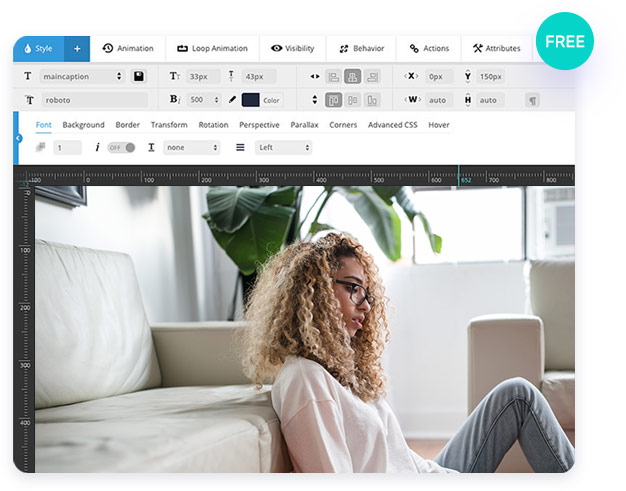Select the Border sub-tab
626x491 pixels.
tap(128, 125)
